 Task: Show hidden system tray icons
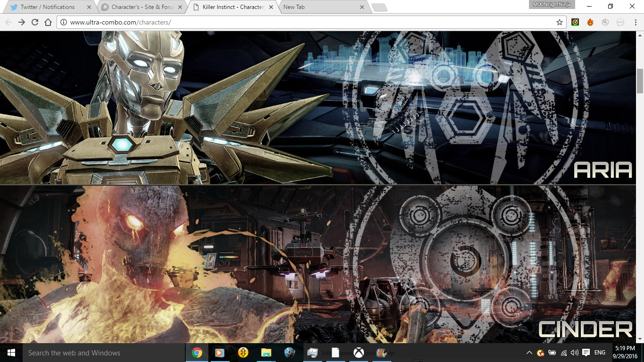[529, 353]
